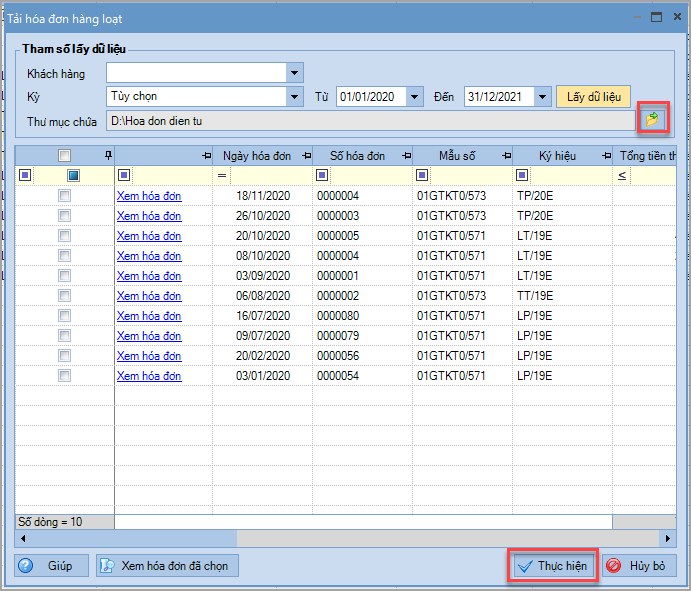The image size is (691, 591).
Task: Open Xem hóa đơn link for invoice 16/07/2020
Action: point(149,316)
